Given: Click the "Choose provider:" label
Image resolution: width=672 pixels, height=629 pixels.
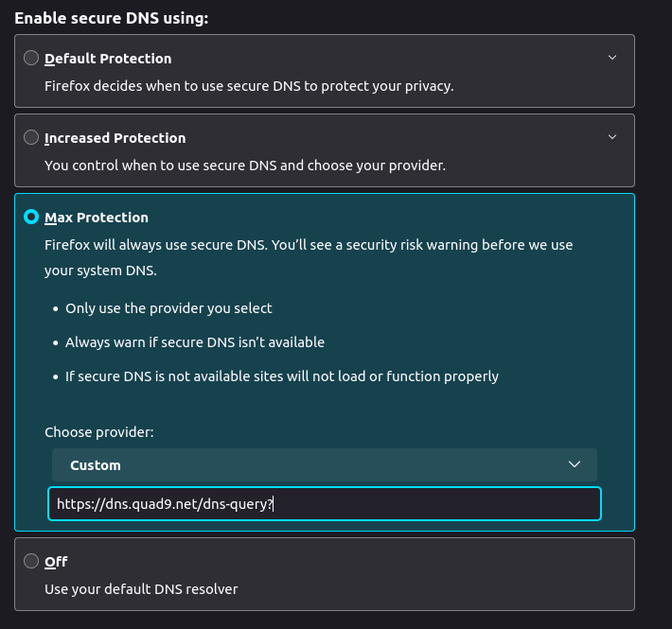Looking at the screenshot, I should [x=98, y=432].
